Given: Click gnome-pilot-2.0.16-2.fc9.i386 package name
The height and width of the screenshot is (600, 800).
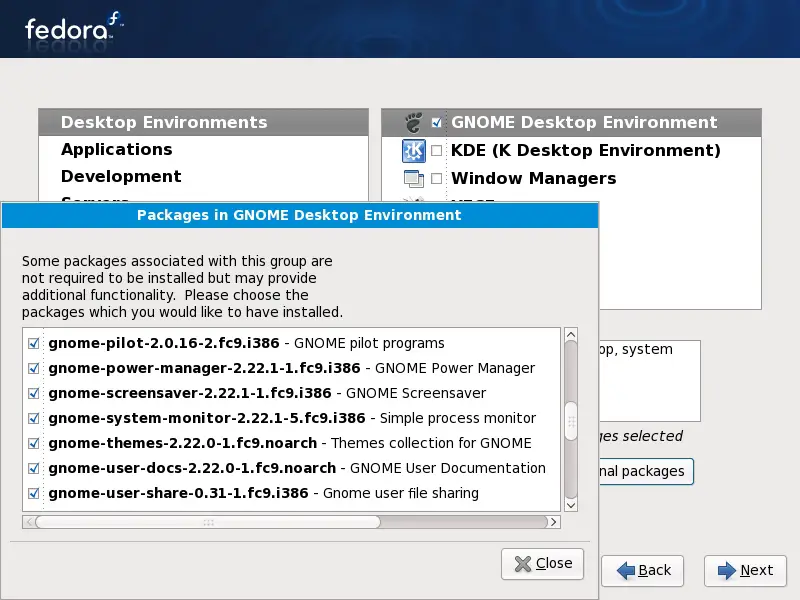Looking at the screenshot, I should tap(164, 343).
